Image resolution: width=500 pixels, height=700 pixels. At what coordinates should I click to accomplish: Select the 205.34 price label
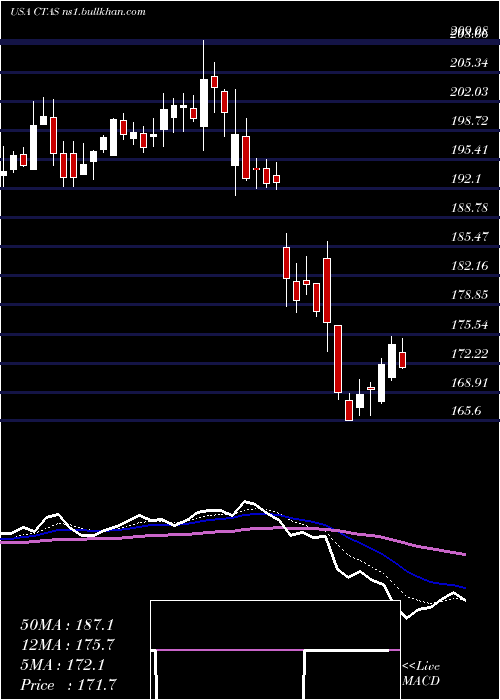tap(469, 63)
